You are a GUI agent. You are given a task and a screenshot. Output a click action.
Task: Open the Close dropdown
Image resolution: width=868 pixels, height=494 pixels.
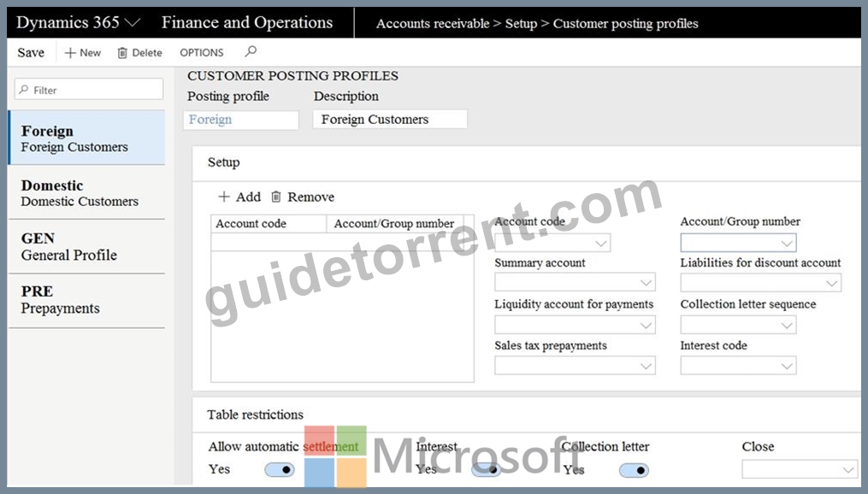(x=800, y=470)
